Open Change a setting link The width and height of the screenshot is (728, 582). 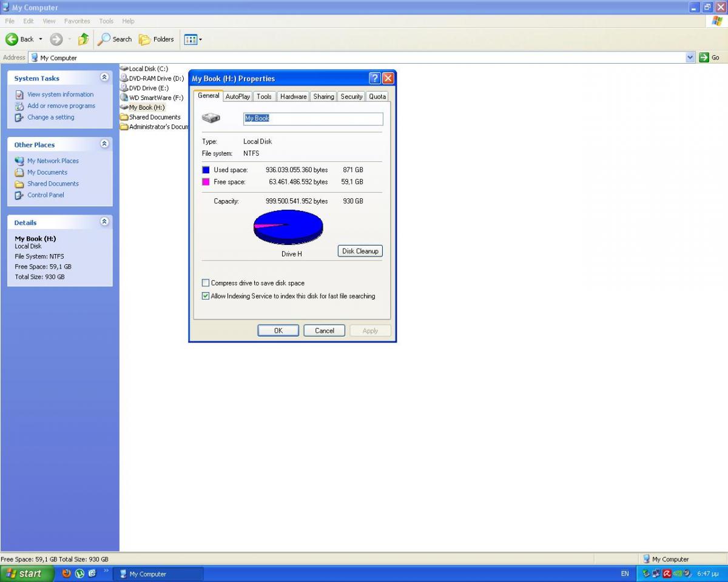tap(51, 118)
